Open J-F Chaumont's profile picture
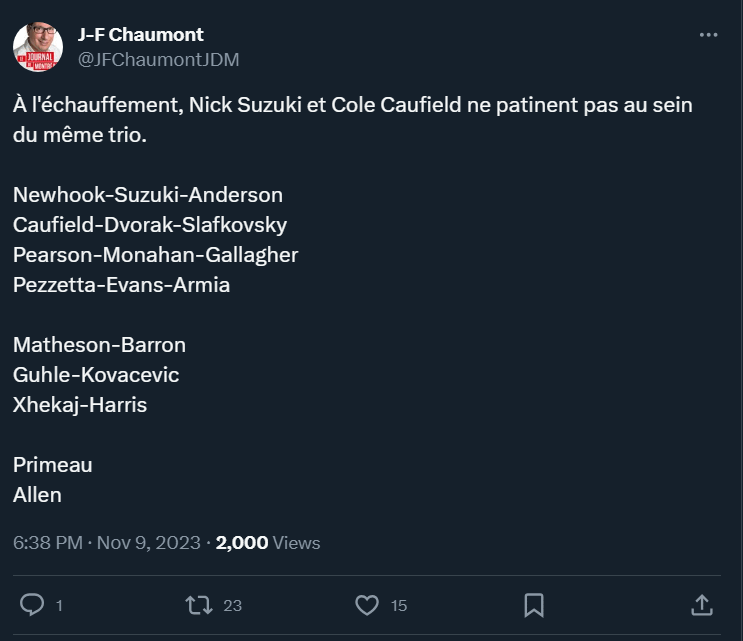743x641 pixels. coord(38,46)
